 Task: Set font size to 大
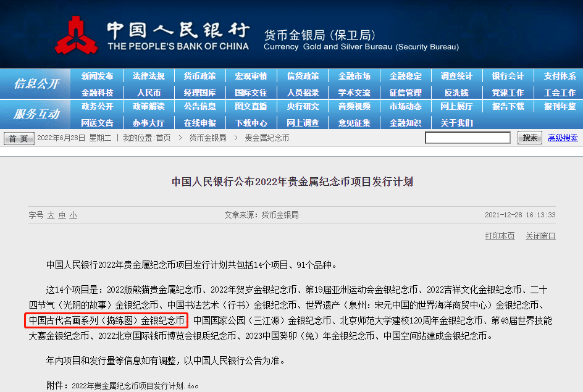[51, 215]
